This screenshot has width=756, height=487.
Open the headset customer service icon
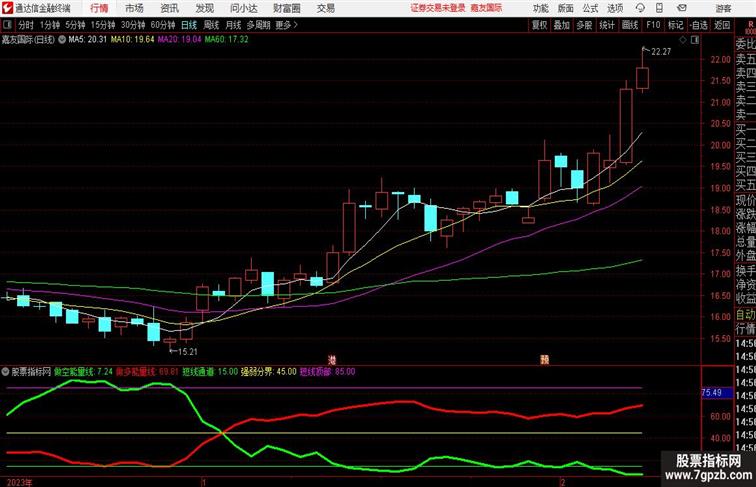pos(640,8)
